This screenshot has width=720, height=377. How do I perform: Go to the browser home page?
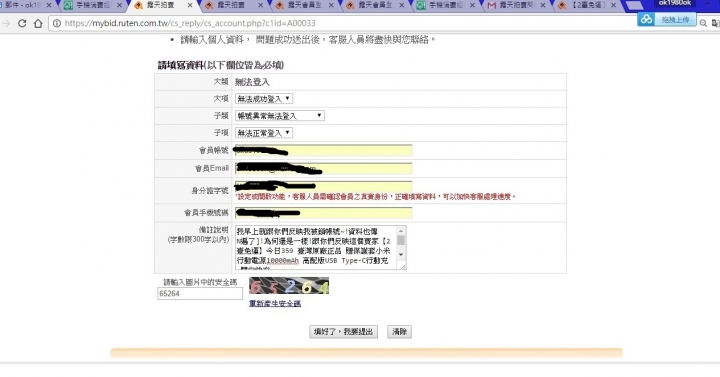[x=38, y=23]
